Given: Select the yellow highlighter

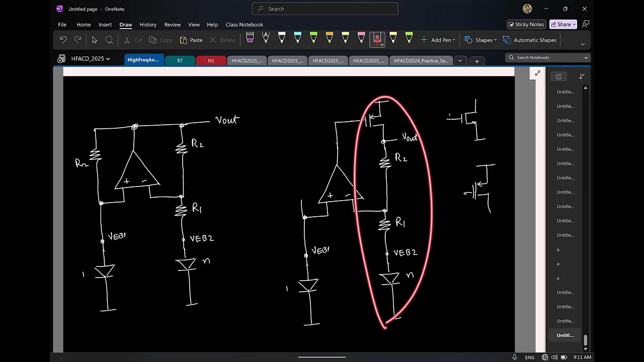Looking at the screenshot, I should tap(393, 38).
